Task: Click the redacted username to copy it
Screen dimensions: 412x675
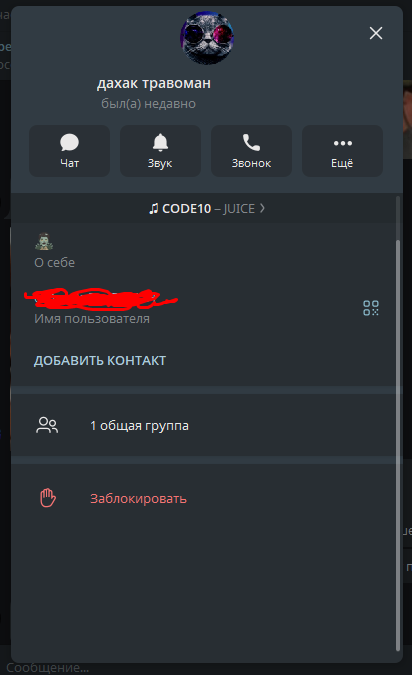Action: point(100,299)
